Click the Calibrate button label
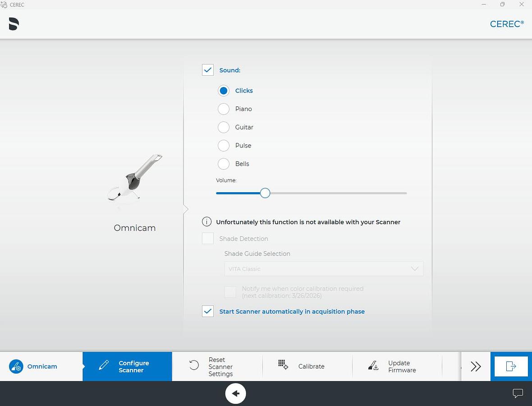The image size is (532, 406). pyautogui.click(x=311, y=366)
